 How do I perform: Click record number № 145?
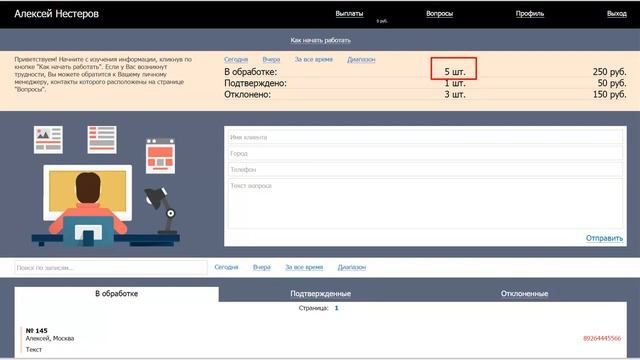pyautogui.click(x=36, y=331)
